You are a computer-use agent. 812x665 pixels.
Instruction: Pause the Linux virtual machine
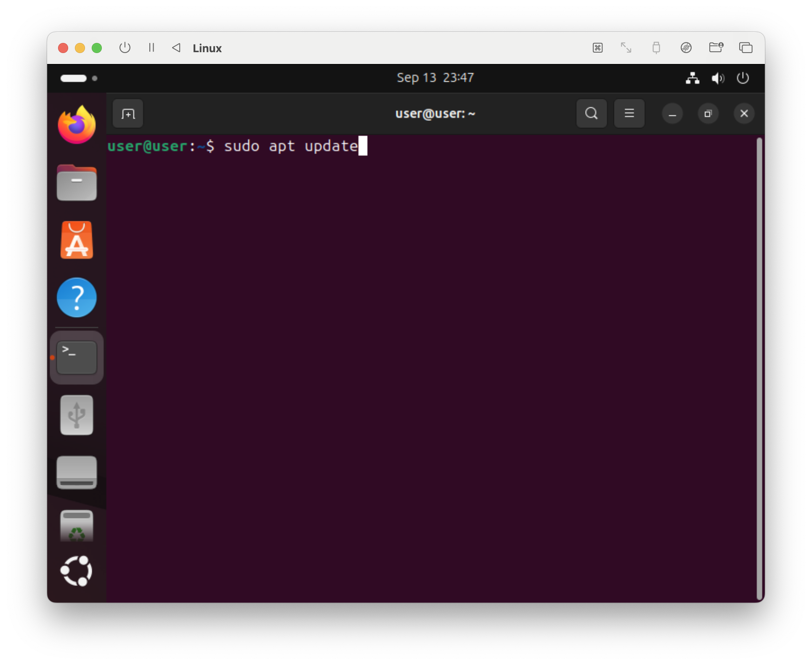click(x=151, y=48)
